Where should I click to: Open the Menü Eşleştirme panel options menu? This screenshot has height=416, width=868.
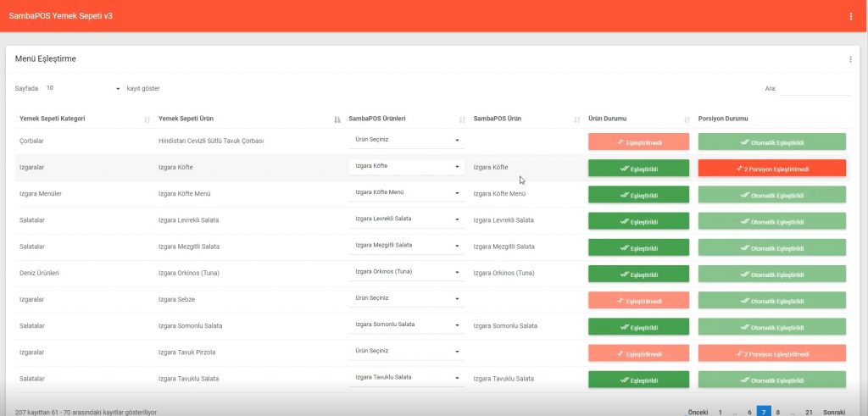point(850,59)
